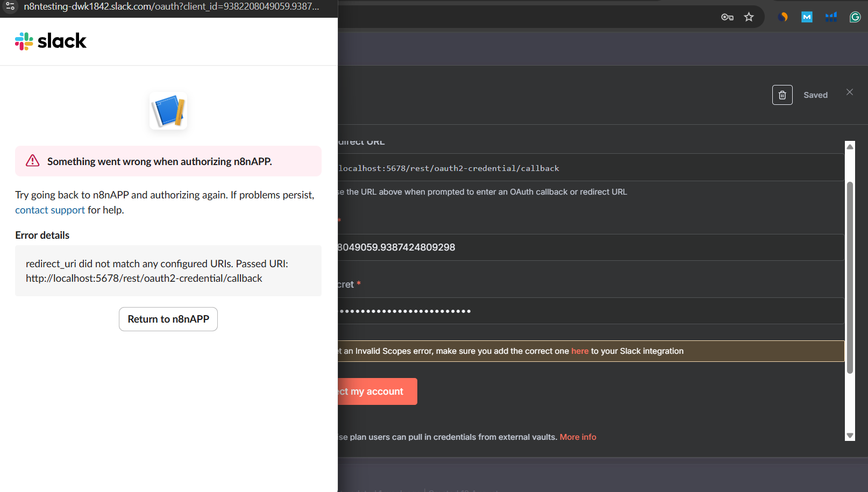Click the Connect my account button
The image size is (868, 492).
[x=377, y=391]
